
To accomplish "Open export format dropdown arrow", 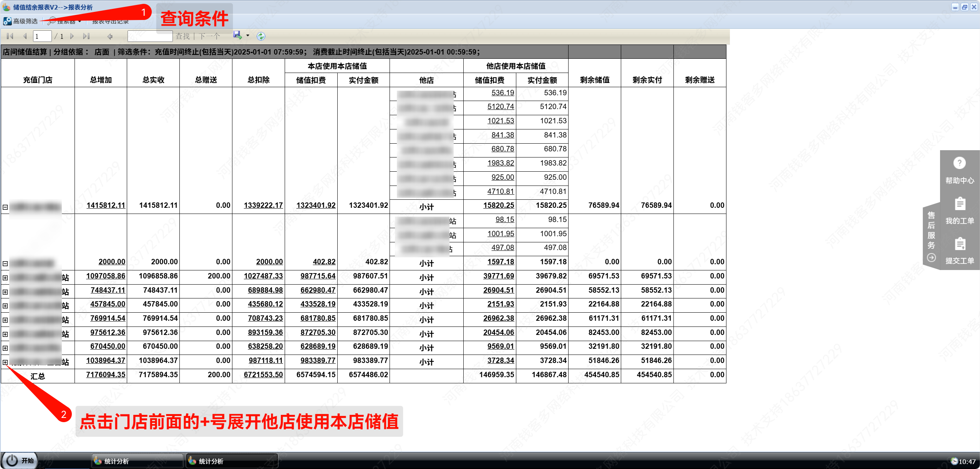I will tap(248, 36).
